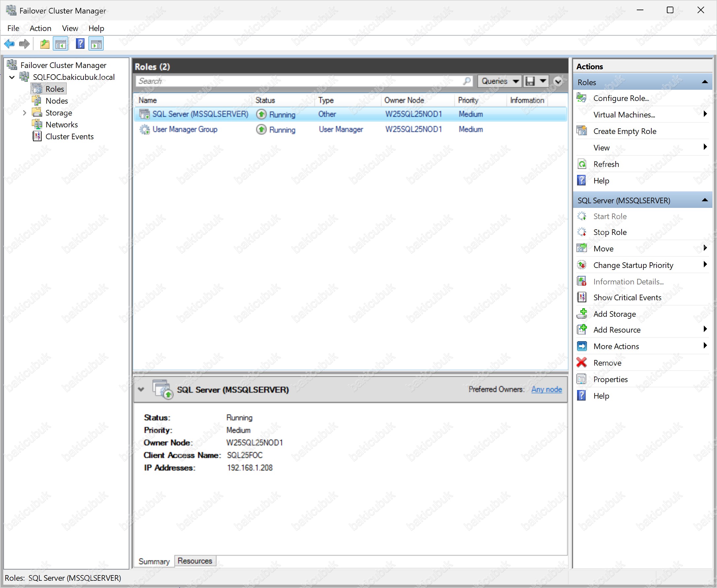
Task: Open the Queries dropdown
Action: point(499,81)
